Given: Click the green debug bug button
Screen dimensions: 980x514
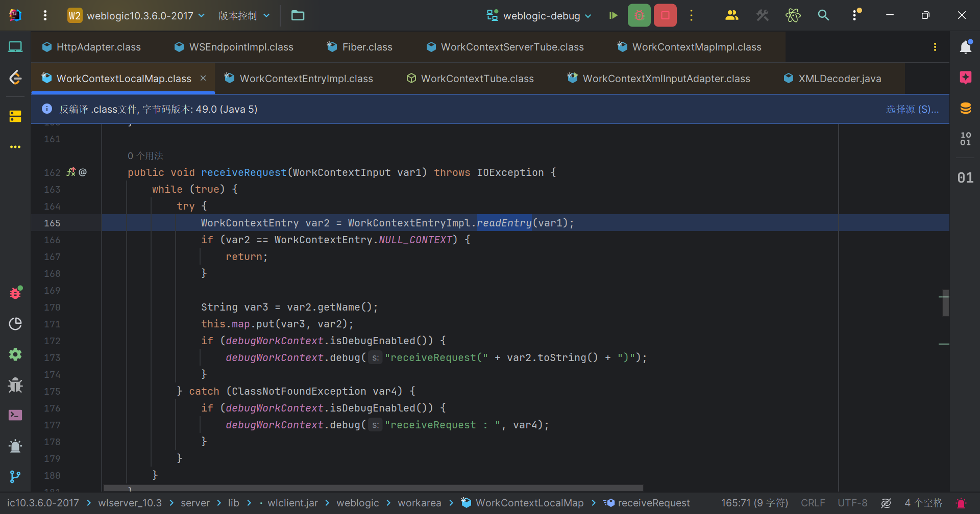Looking at the screenshot, I should (x=639, y=15).
